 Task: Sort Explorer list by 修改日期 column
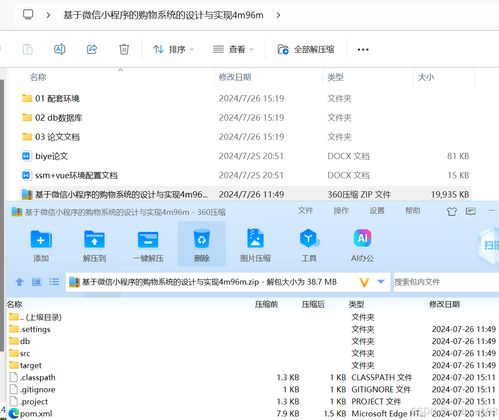pyautogui.click(x=235, y=77)
